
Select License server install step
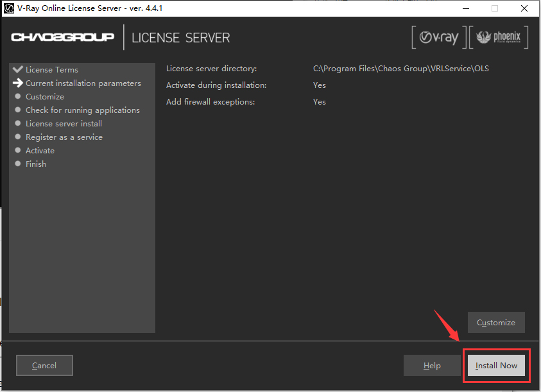coord(64,124)
